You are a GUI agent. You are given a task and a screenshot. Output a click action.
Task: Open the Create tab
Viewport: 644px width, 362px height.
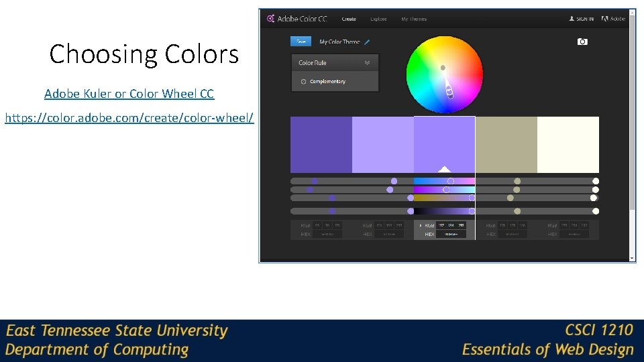click(349, 19)
